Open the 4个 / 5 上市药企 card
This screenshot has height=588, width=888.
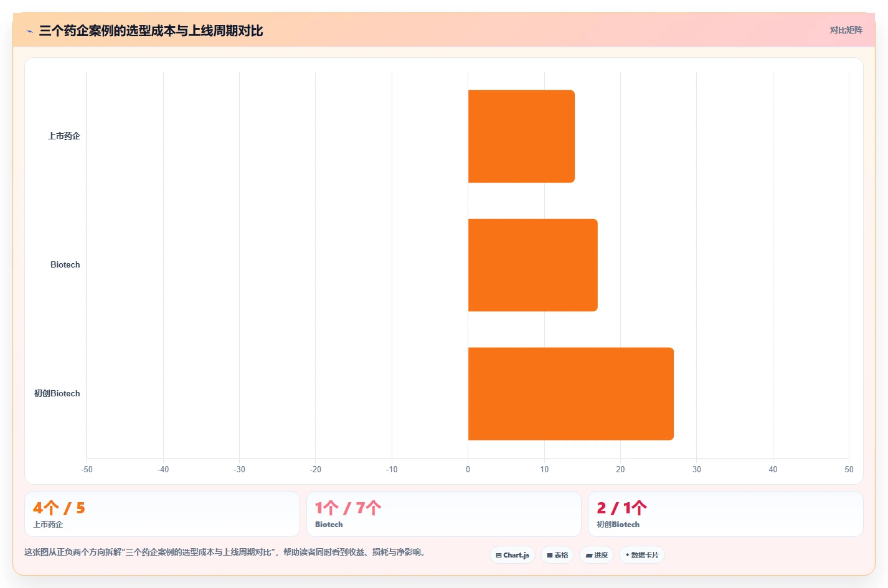point(162,514)
